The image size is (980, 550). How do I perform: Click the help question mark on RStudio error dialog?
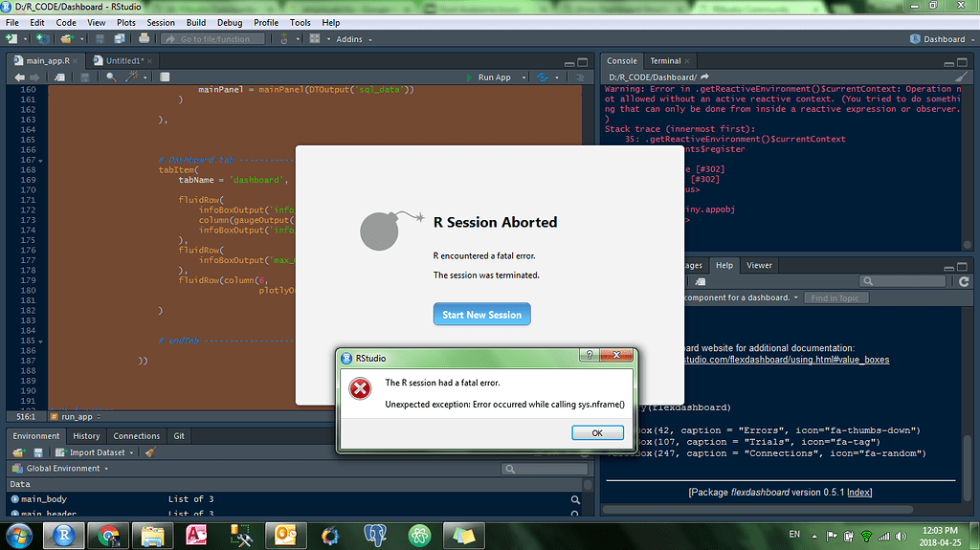coord(590,355)
